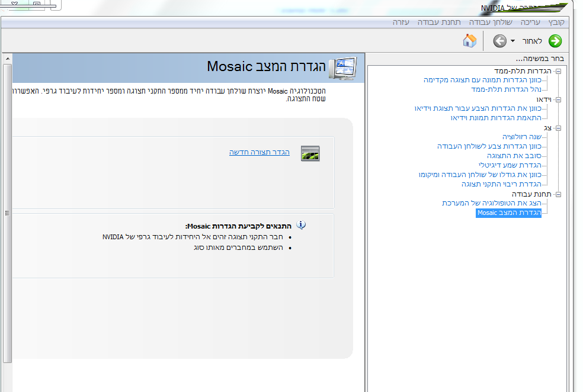Collapse the וידאו tree group

click(x=558, y=99)
